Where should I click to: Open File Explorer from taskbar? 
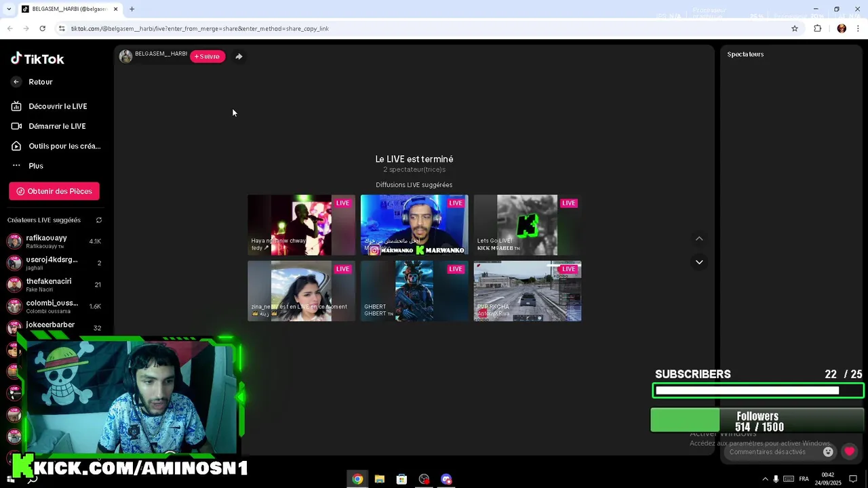tap(380, 479)
